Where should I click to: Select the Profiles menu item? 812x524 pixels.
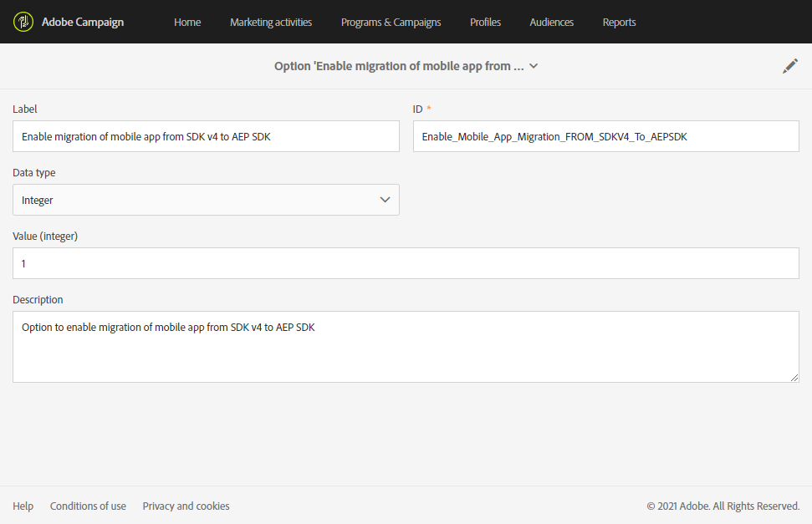pyautogui.click(x=485, y=23)
